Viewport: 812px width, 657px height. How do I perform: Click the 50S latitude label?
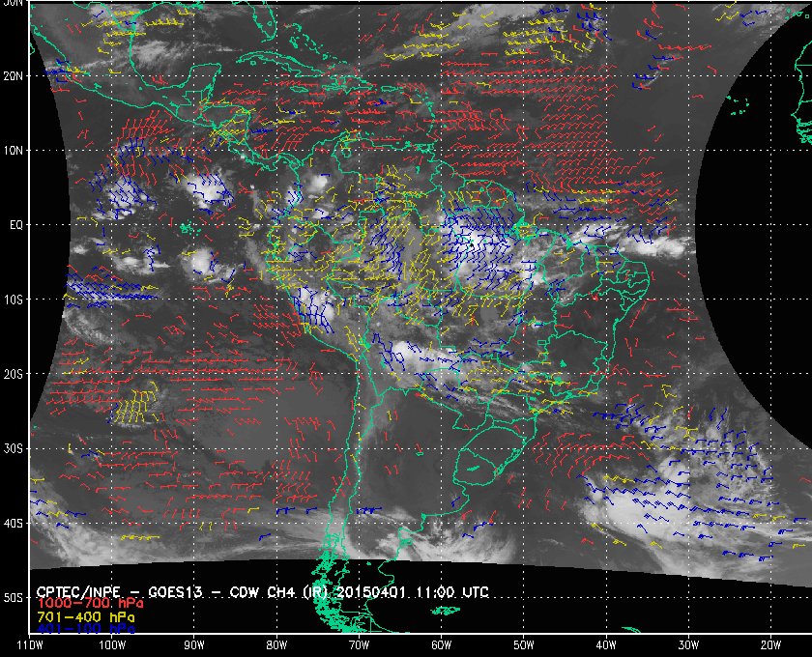pyautogui.click(x=13, y=597)
